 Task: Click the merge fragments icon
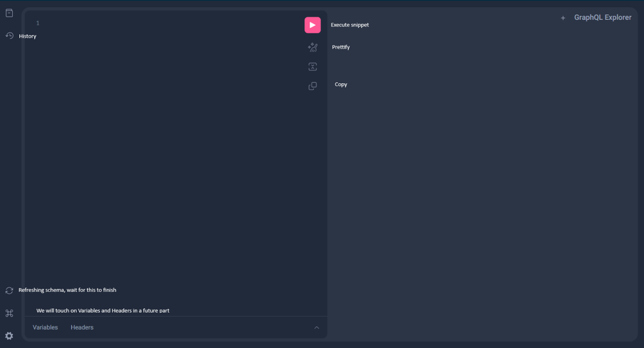(x=313, y=66)
